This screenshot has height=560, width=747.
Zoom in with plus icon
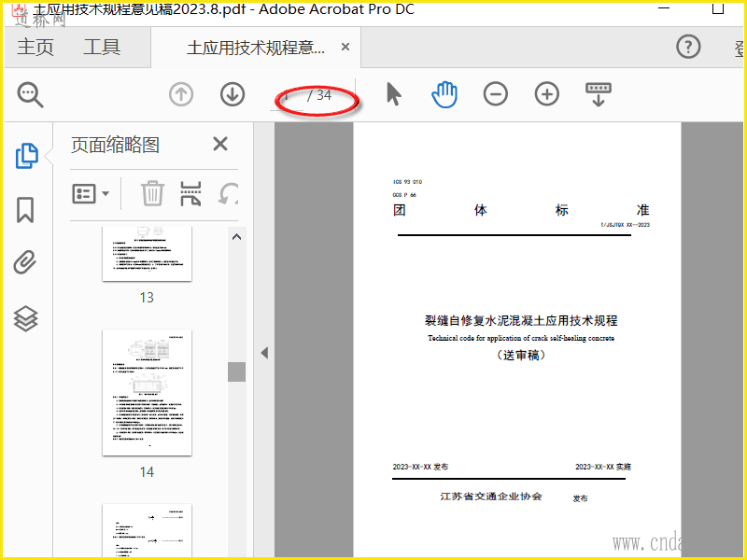546,94
